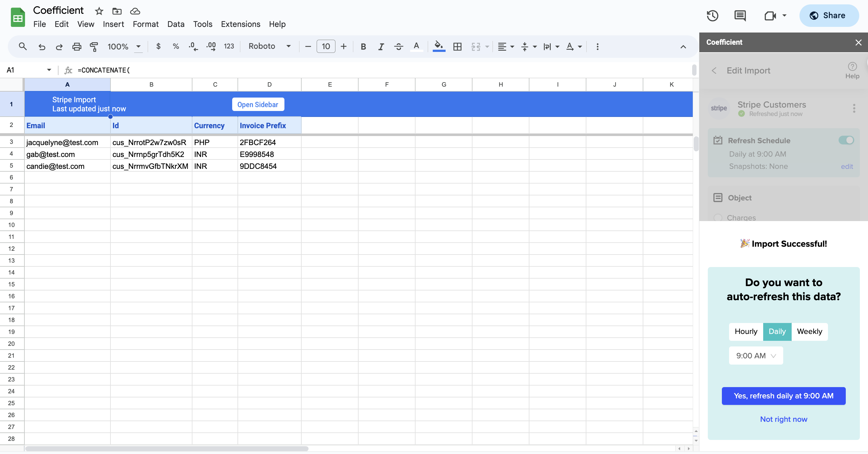Toggle strikethrough formatting
Image resolution: width=868 pixels, height=454 pixels.
(399, 47)
